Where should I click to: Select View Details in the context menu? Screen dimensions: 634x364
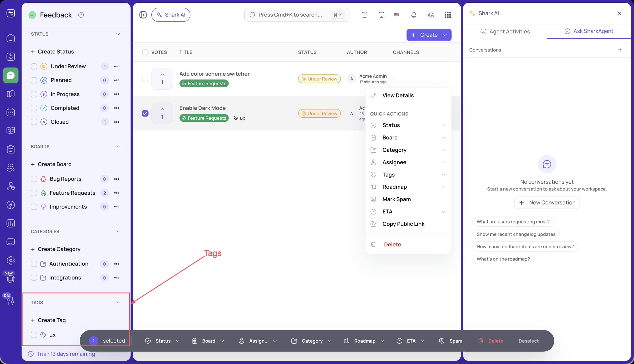[408, 96]
